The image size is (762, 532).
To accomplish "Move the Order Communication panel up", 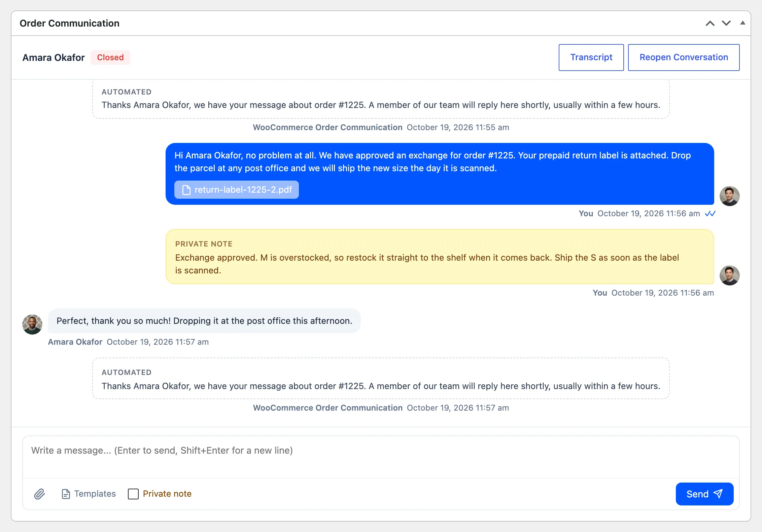I will tap(710, 23).
